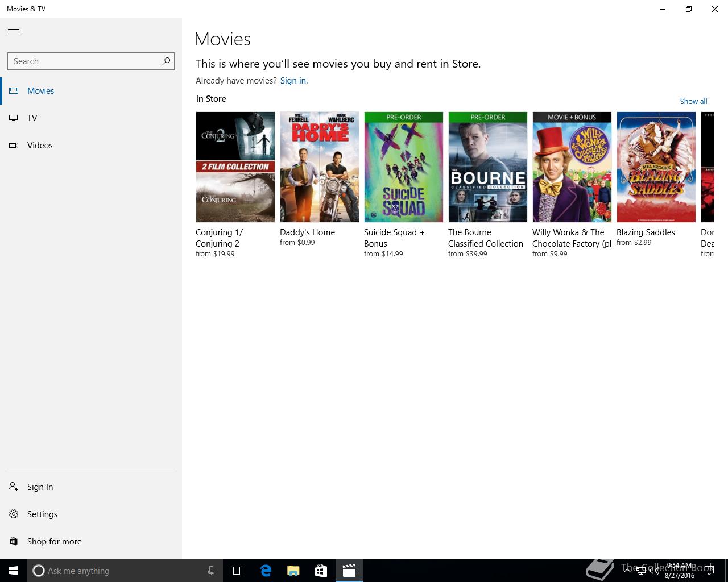Click the Sign in link

click(x=293, y=81)
